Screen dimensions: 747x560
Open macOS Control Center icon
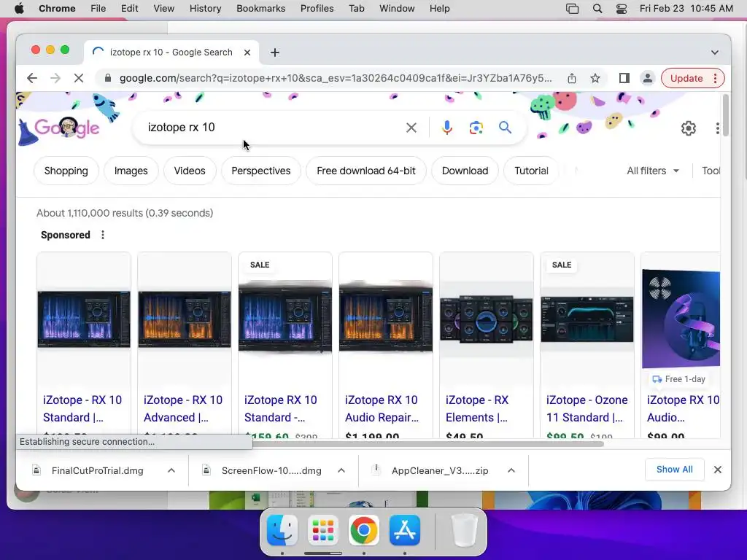[622, 9]
